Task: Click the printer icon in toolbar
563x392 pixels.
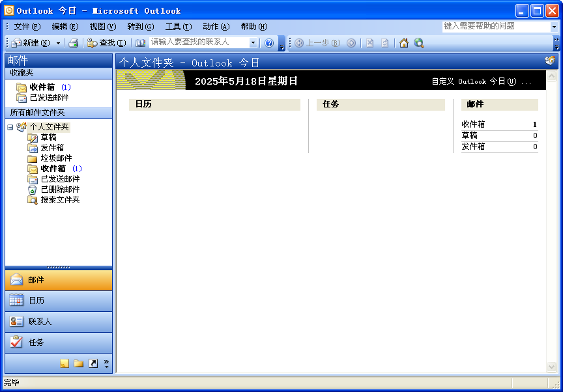Action: 74,43
